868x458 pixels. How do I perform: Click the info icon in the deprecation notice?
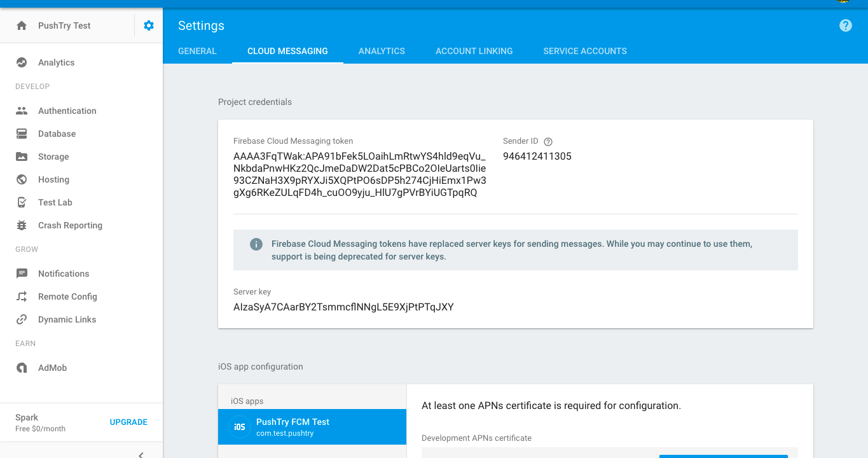point(256,244)
